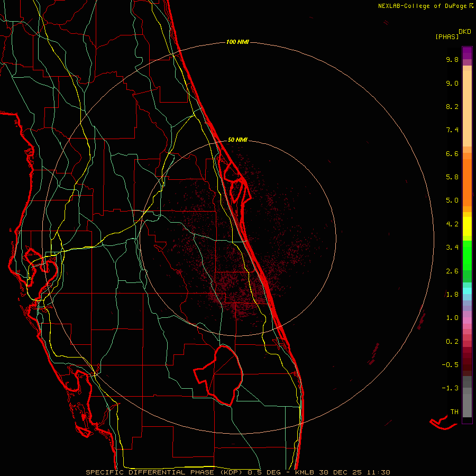Screen dimensions: 476x476
Task: Click the NEXLAB-College of DuPage label
Action: pos(423,6)
